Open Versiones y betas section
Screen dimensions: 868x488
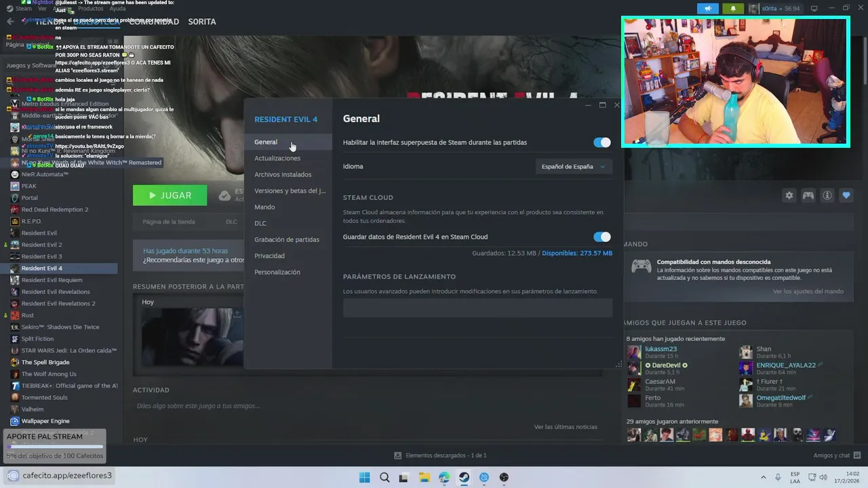point(288,190)
